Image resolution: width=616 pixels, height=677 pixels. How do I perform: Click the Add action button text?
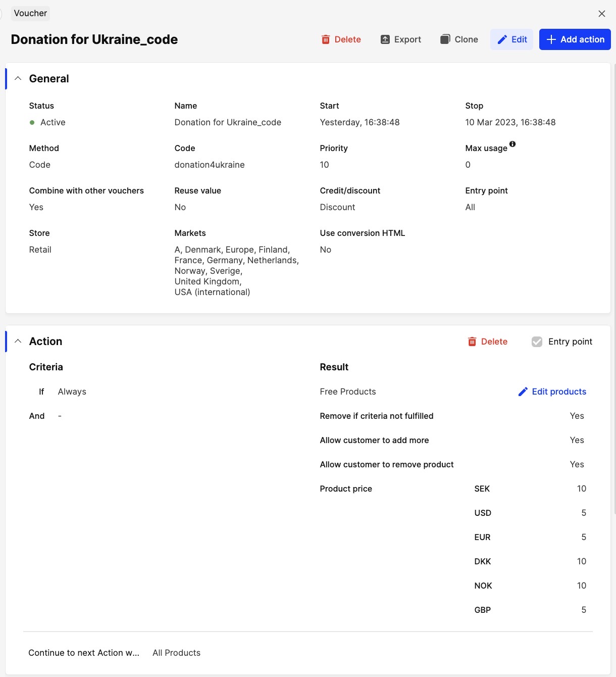[x=582, y=39]
